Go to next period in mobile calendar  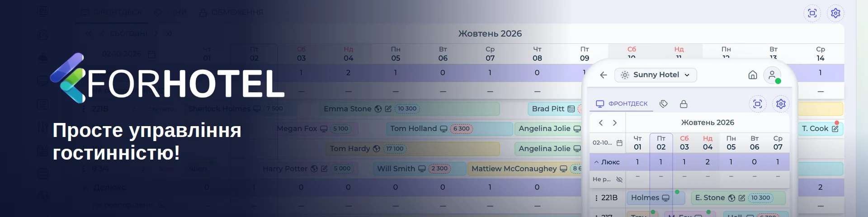pyautogui.click(x=615, y=123)
